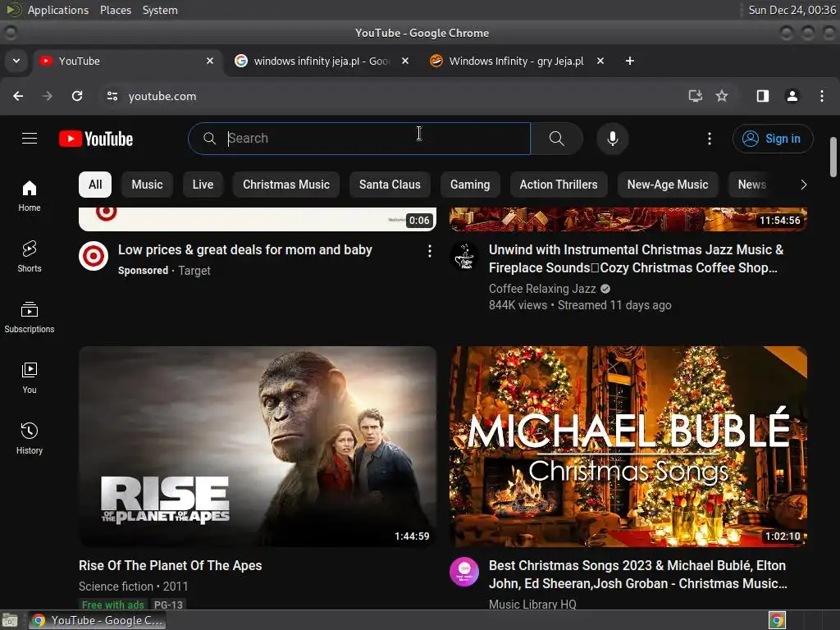Open the Applications menu
Viewport: 840px width, 630px height.
[58, 10]
